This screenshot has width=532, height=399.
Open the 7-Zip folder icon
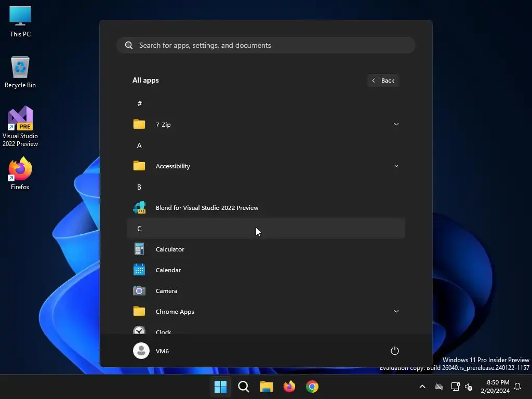coord(139,124)
